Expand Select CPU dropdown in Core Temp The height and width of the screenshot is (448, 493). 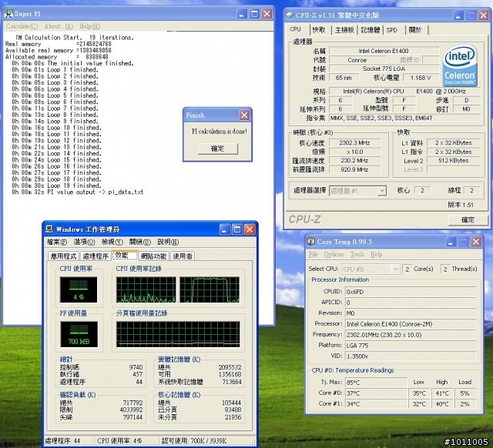pyautogui.click(x=395, y=269)
